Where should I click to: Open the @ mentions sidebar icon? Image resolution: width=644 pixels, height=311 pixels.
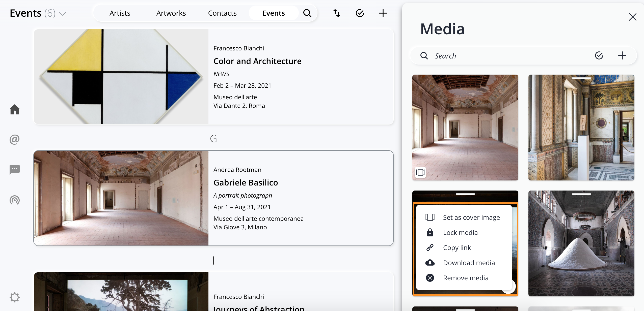click(15, 139)
